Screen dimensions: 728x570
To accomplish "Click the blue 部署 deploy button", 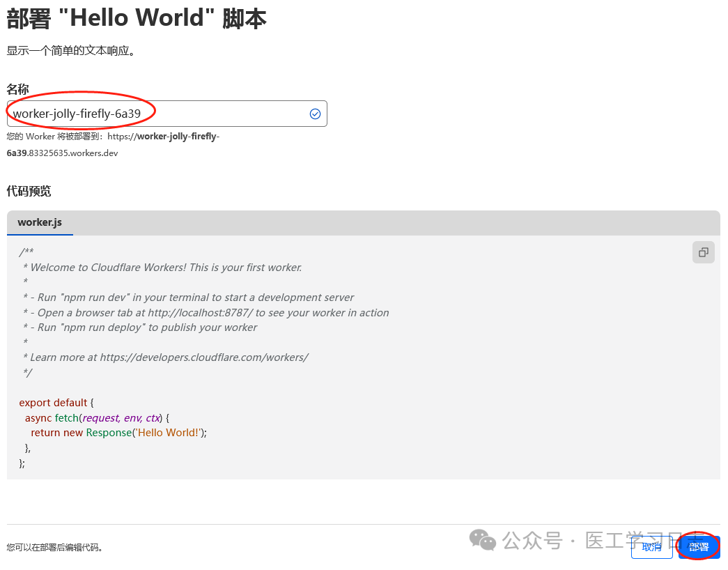I will (x=699, y=547).
